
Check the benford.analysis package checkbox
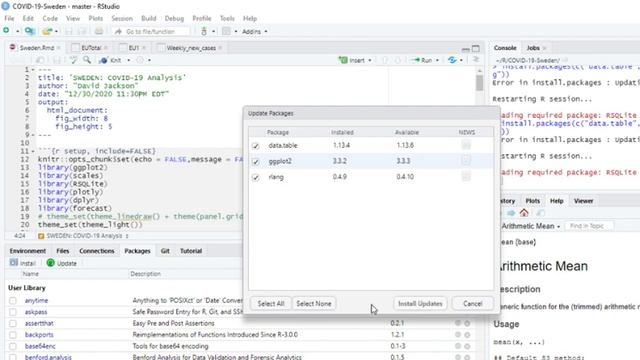tap(13, 357)
